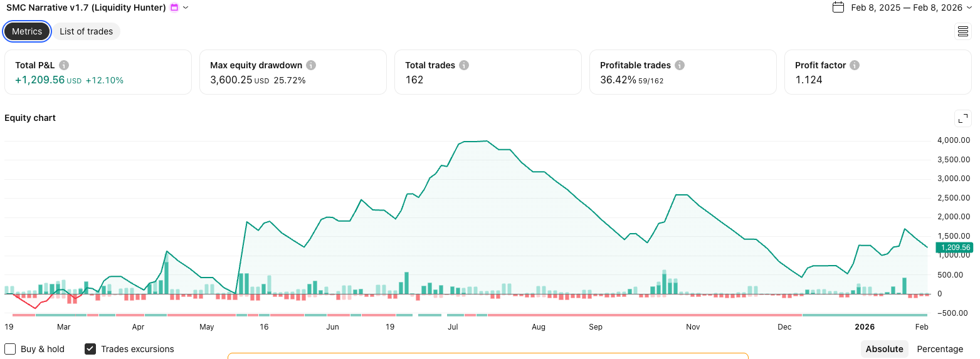
Task: Expand the strategy name dropdown chevron
Action: [186, 8]
